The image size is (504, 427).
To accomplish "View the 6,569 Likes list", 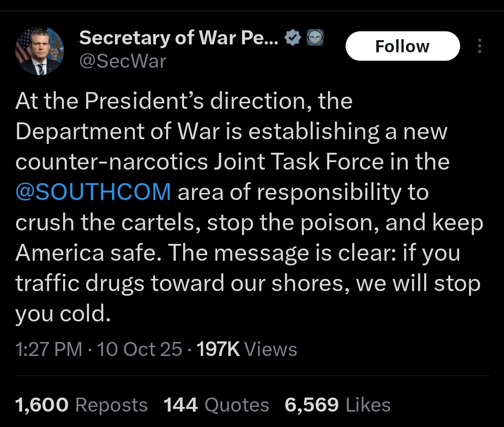I will (x=338, y=405).
